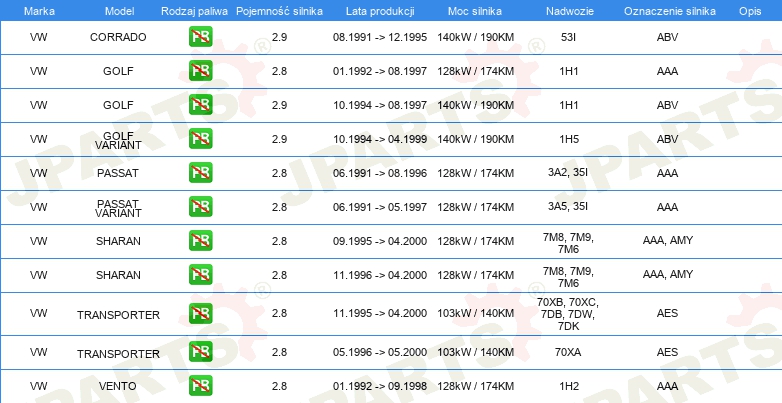
Task: Click the Opis column header
Action: pyautogui.click(x=750, y=11)
